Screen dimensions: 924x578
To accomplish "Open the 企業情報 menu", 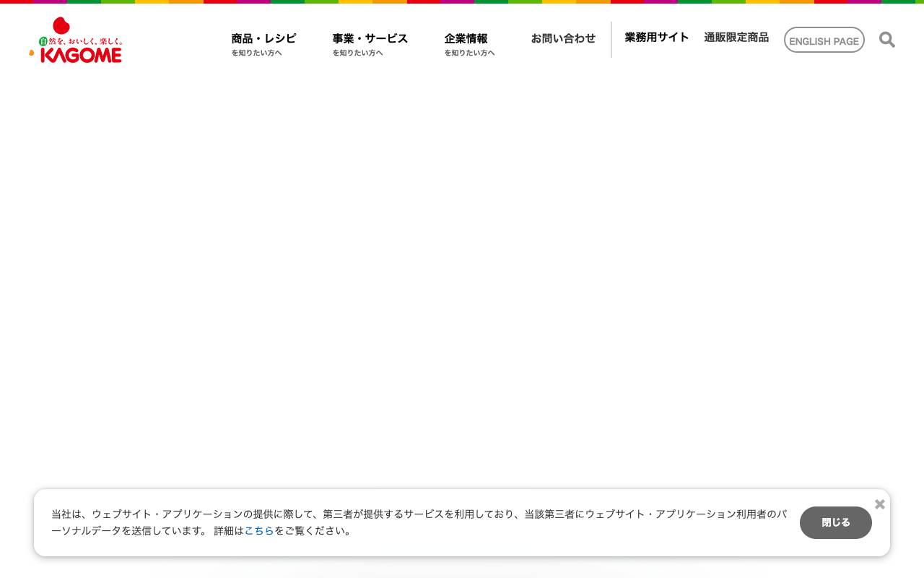I will (466, 38).
